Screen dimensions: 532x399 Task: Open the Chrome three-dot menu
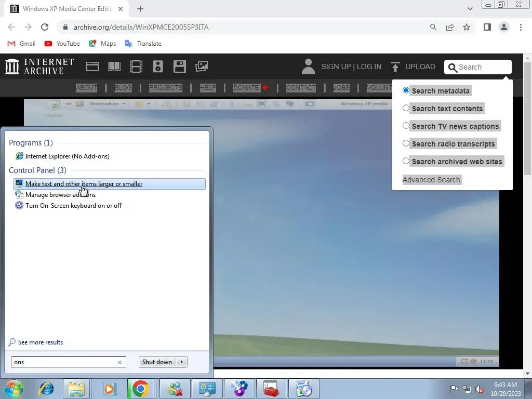(521, 27)
